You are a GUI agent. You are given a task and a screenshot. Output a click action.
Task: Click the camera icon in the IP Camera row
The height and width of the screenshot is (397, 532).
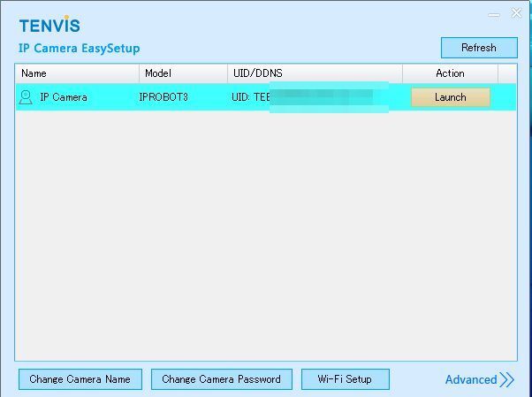(26, 97)
